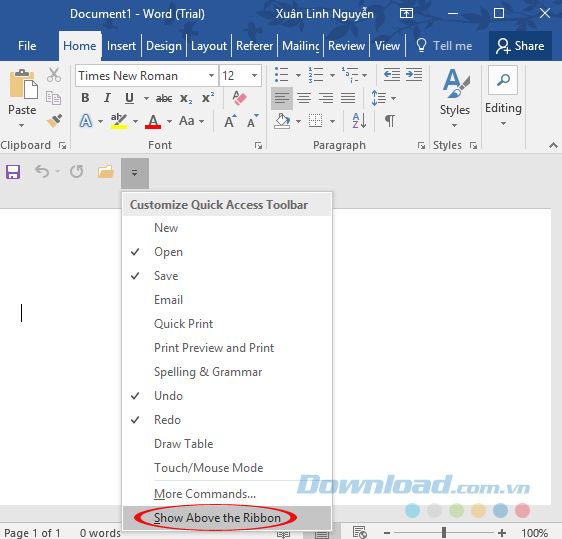Image resolution: width=562 pixels, height=539 pixels.
Task: Click the Grow Font icon
Action: click(x=230, y=121)
